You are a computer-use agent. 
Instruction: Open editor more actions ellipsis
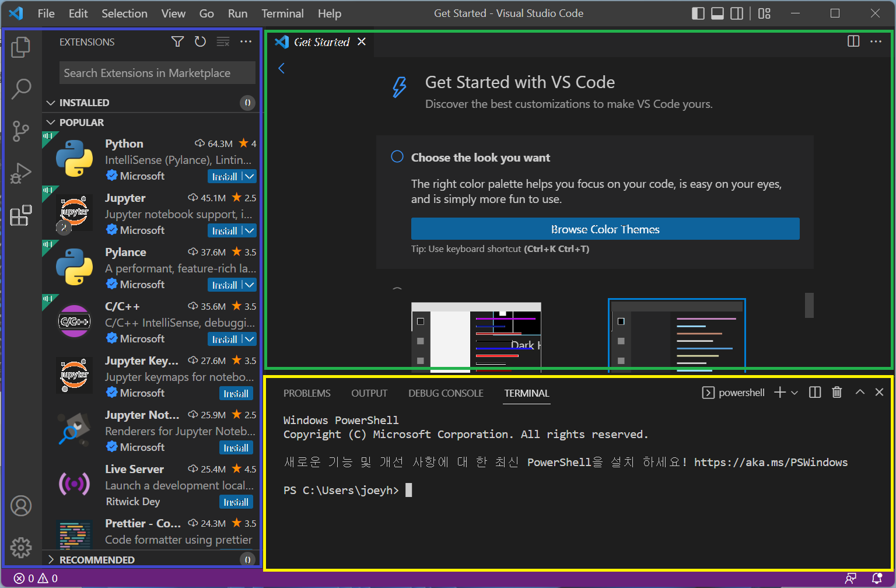876,41
